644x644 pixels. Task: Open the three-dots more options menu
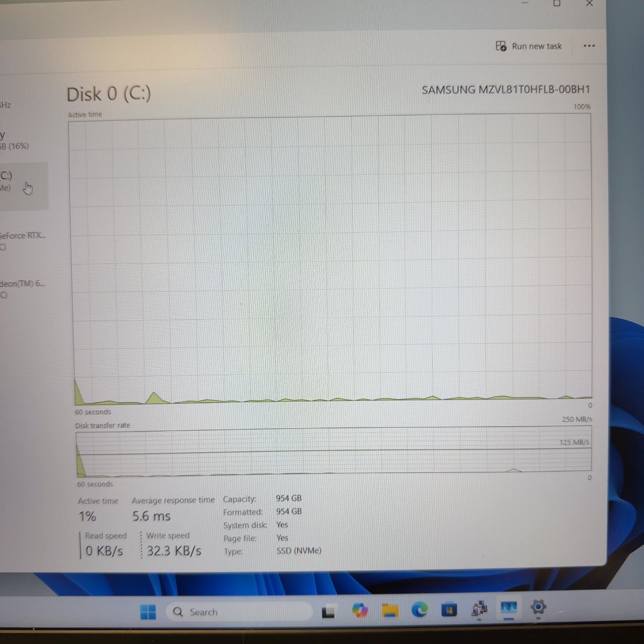pos(589,46)
